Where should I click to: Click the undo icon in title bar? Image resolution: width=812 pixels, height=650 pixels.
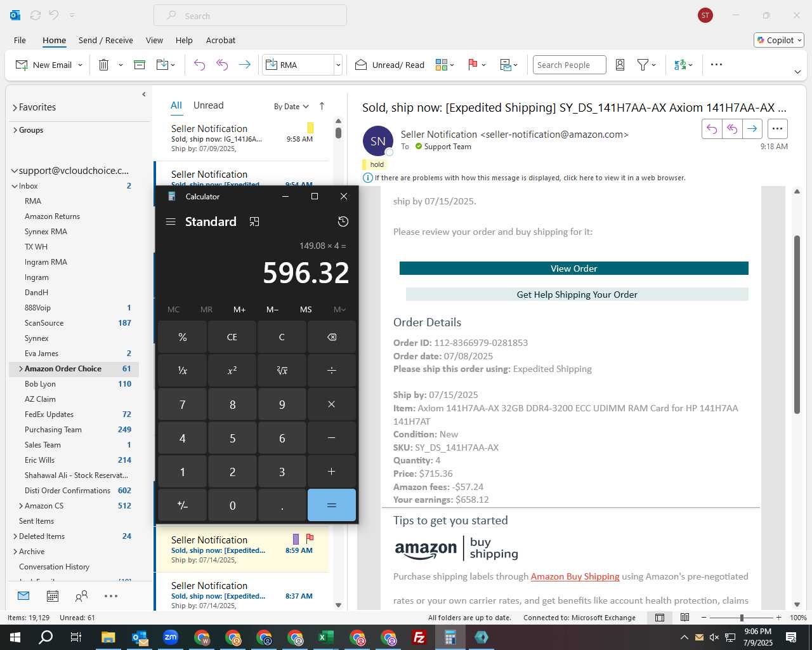(x=54, y=15)
